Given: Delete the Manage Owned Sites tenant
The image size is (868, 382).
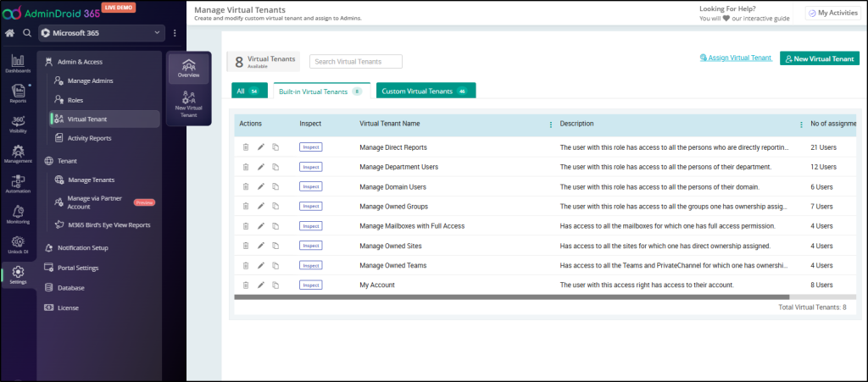Looking at the screenshot, I should click(245, 246).
